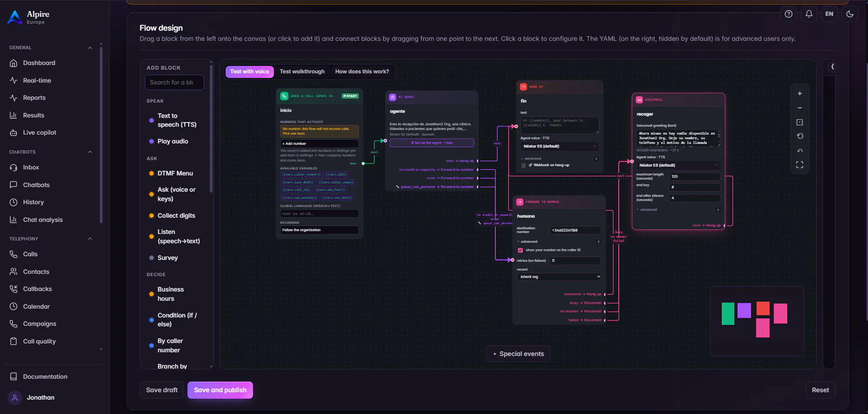Collapse the GENERAL sidebar section

coord(90,48)
